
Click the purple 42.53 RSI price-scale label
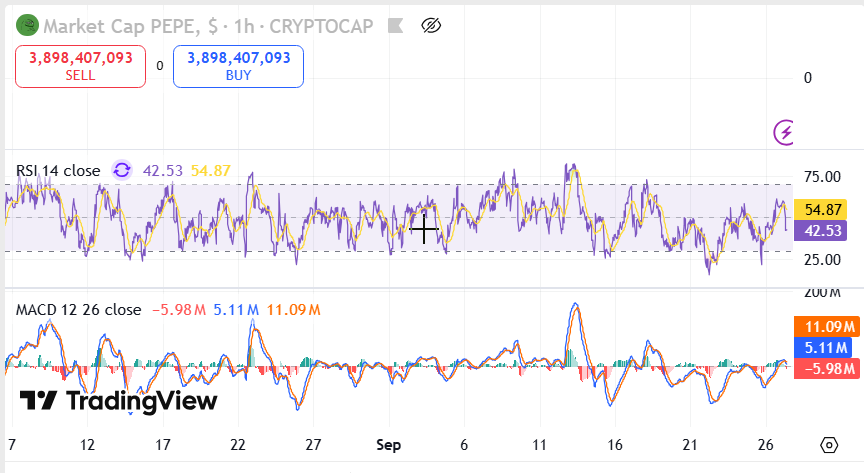(x=826, y=231)
